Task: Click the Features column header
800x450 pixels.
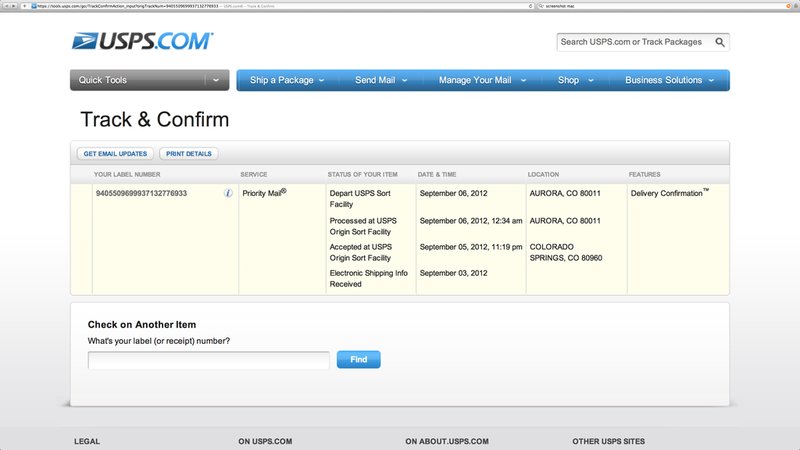Action: click(644, 174)
